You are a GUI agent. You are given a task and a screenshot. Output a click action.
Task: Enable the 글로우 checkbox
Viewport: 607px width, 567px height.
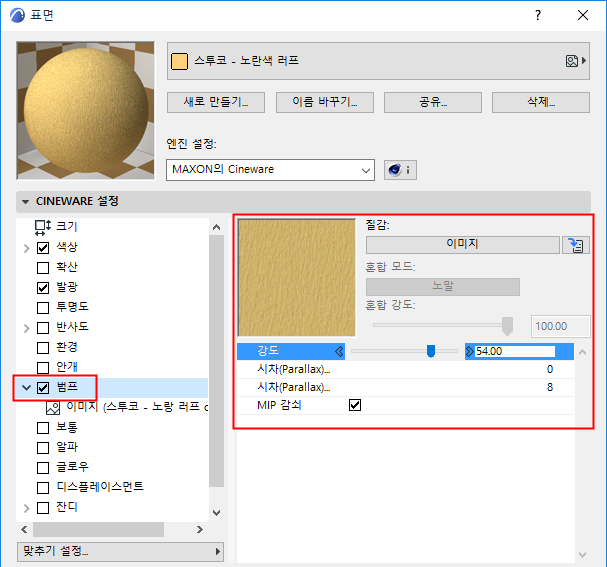click(43, 468)
